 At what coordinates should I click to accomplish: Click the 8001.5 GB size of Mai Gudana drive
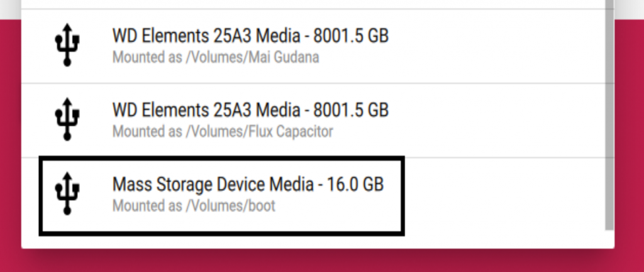coord(351,36)
